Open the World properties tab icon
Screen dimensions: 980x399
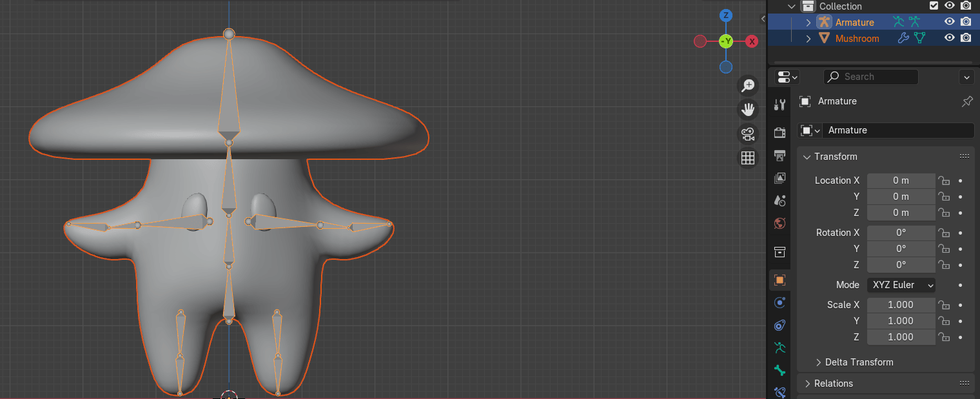779,224
